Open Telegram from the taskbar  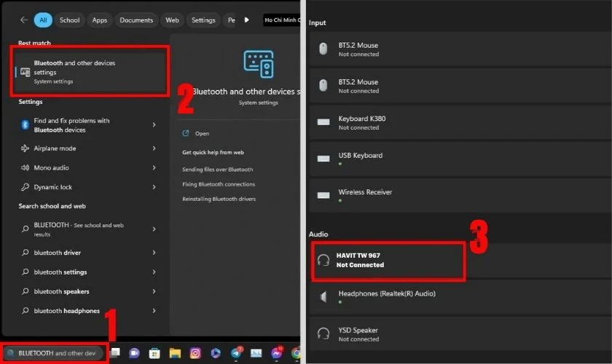(x=236, y=353)
